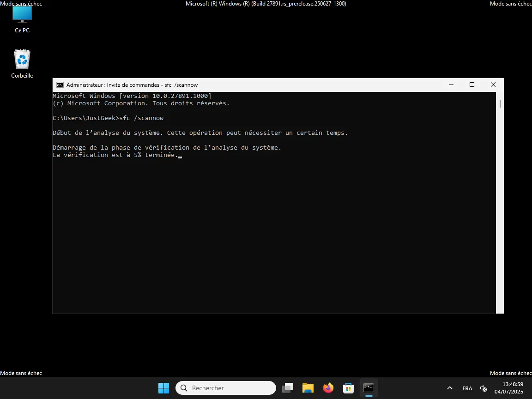Open the Windows Start menu
The height and width of the screenshot is (399, 532).
click(163, 388)
